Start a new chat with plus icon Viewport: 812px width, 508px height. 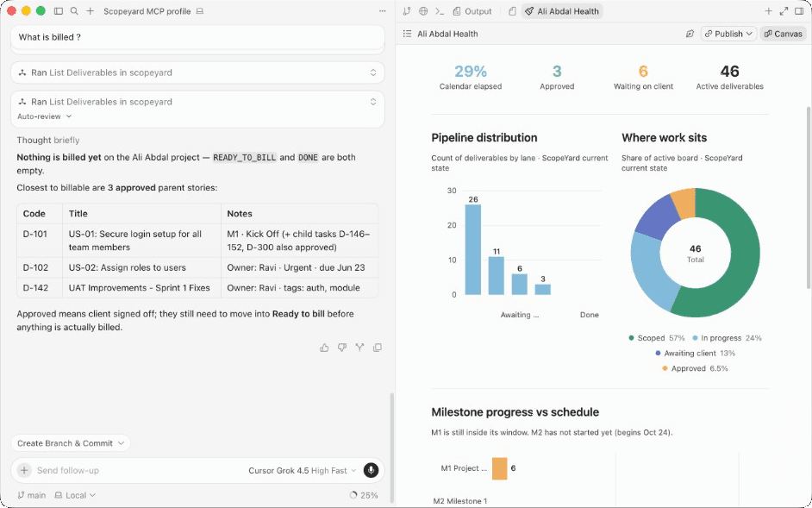(x=91, y=11)
